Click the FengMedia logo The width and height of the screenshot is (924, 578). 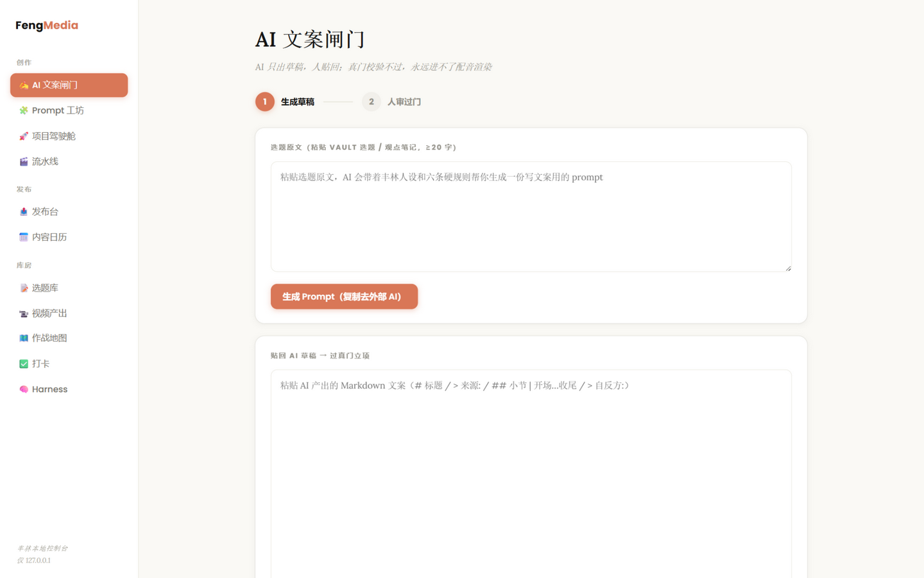47,26
